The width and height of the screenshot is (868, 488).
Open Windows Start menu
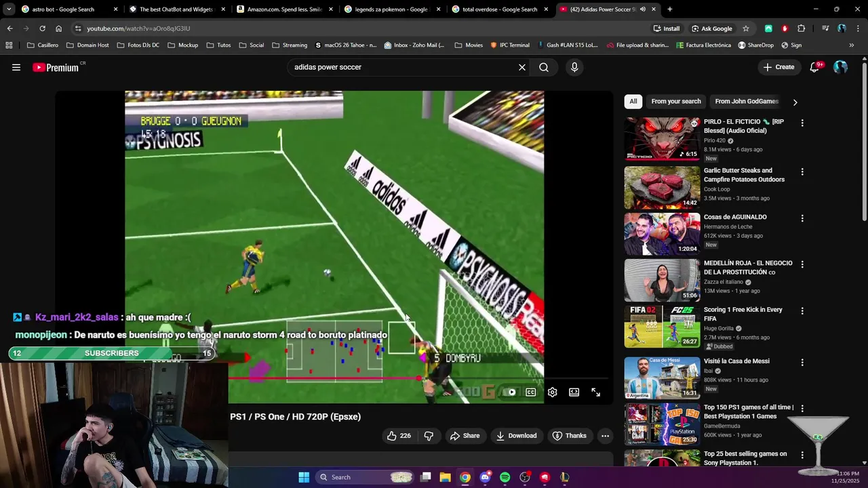[304, 477]
